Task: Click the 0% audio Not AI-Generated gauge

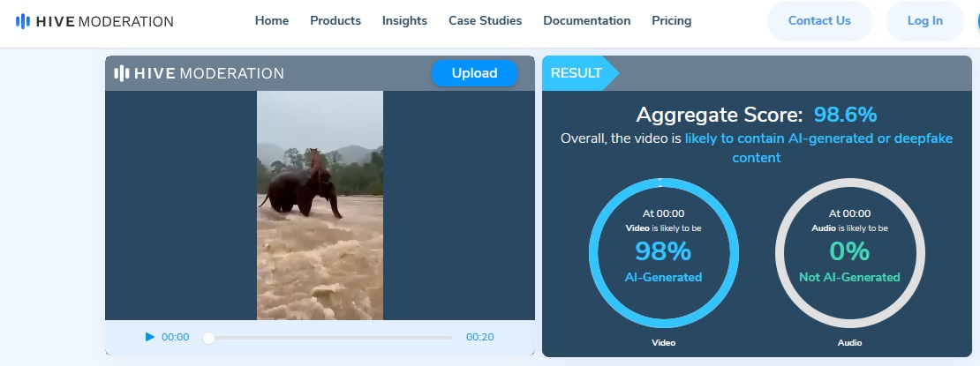Action: click(848, 252)
